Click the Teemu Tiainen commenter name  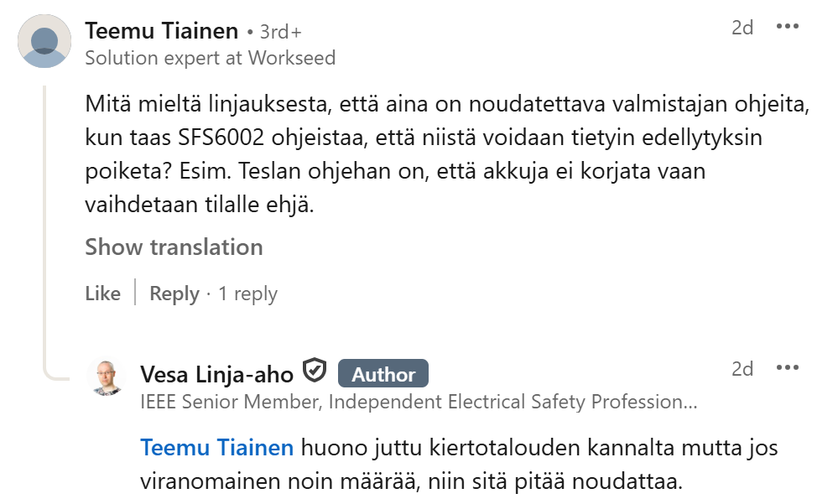click(x=162, y=32)
